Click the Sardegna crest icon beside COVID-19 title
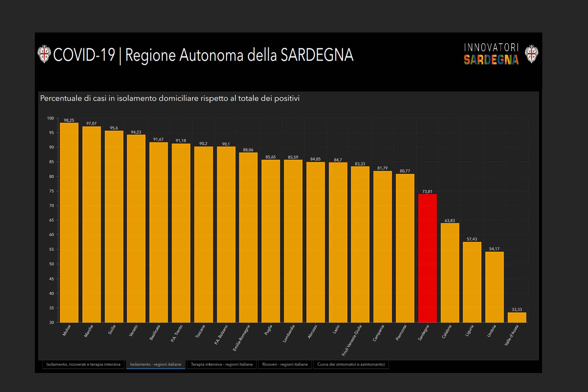Screen dimensions: 588x392 coord(44,54)
